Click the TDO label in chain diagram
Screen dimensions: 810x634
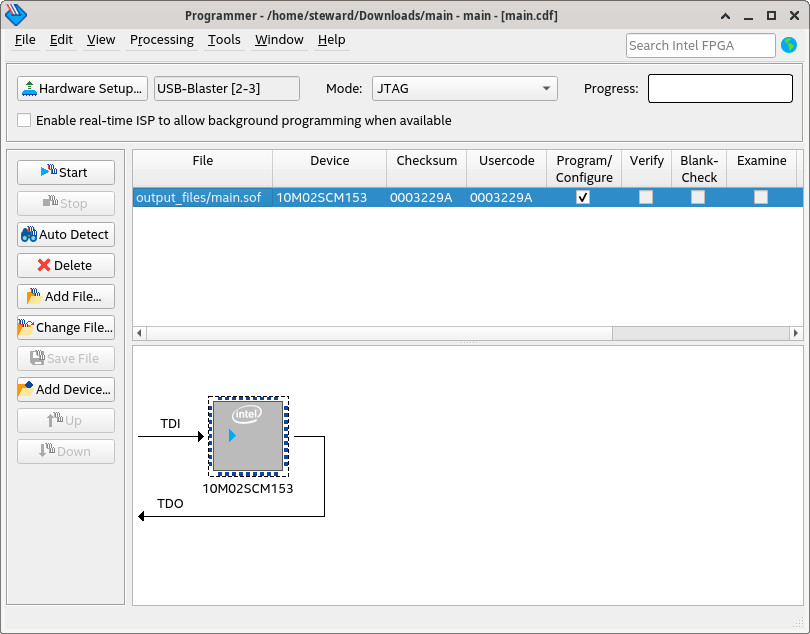click(x=170, y=504)
